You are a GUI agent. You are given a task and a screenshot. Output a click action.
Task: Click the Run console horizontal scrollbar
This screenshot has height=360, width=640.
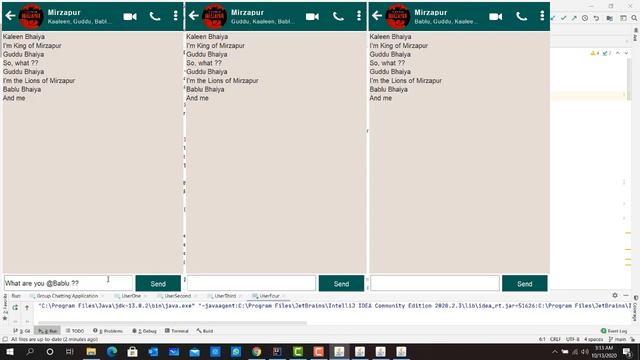click(x=172, y=322)
